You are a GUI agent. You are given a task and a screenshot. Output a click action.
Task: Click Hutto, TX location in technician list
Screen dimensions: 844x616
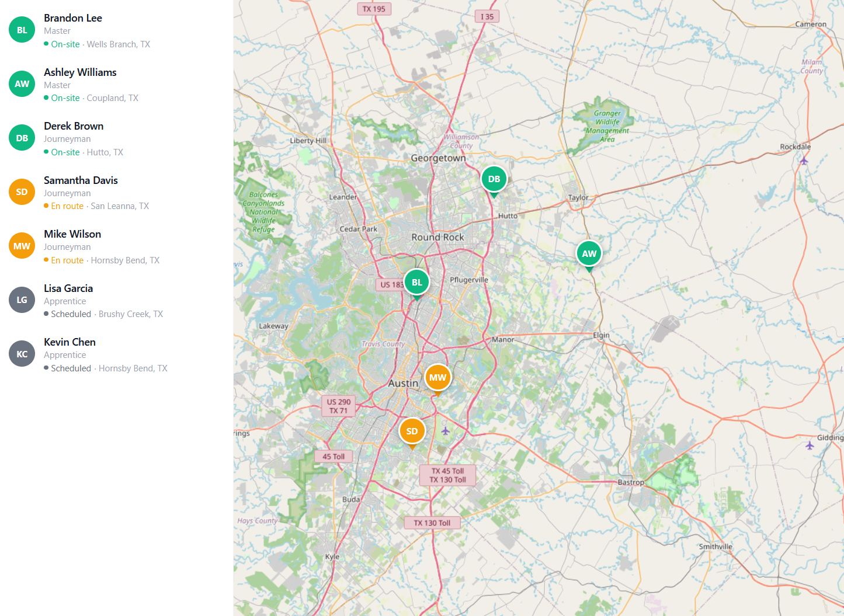[105, 152]
